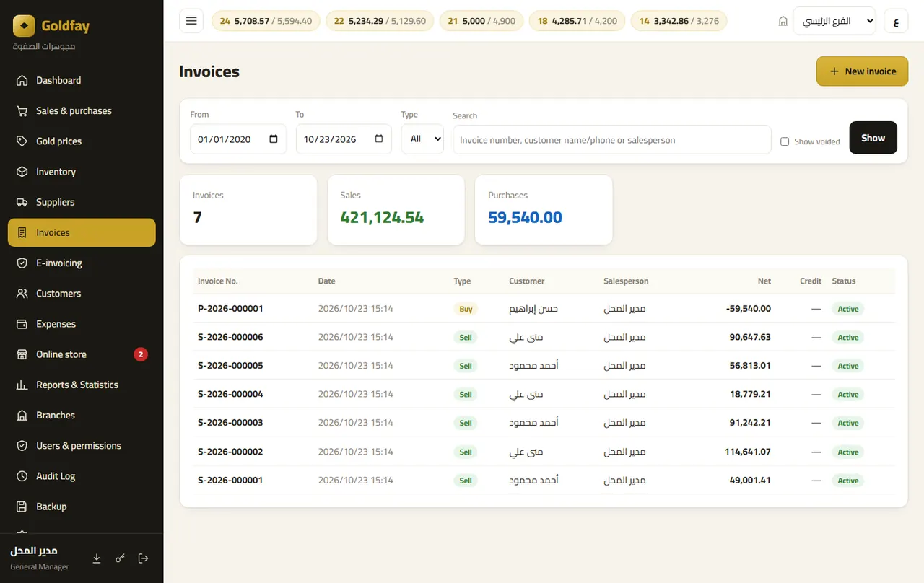Click invoice number S-2026-000003
The image size is (924, 583).
230,423
